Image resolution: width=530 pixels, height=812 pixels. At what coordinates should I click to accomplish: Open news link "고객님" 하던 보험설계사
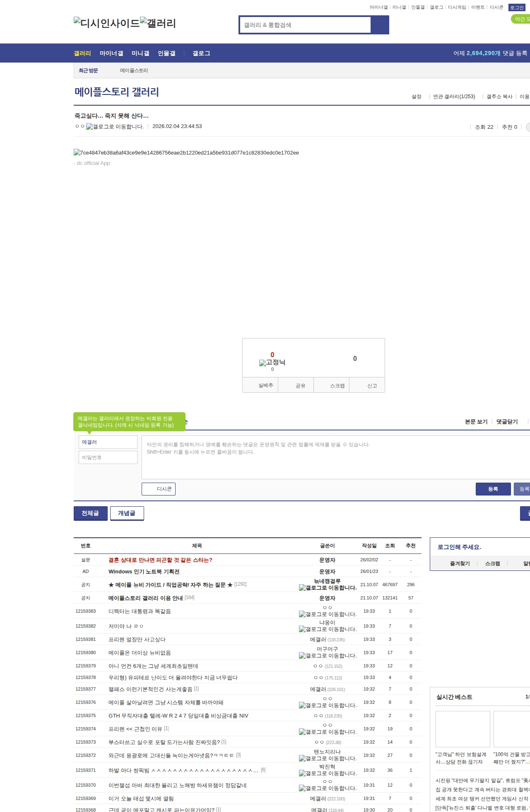pyautogui.click(x=461, y=758)
